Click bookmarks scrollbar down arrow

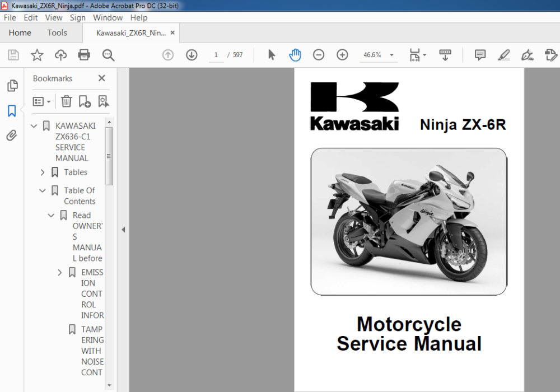[x=109, y=386]
